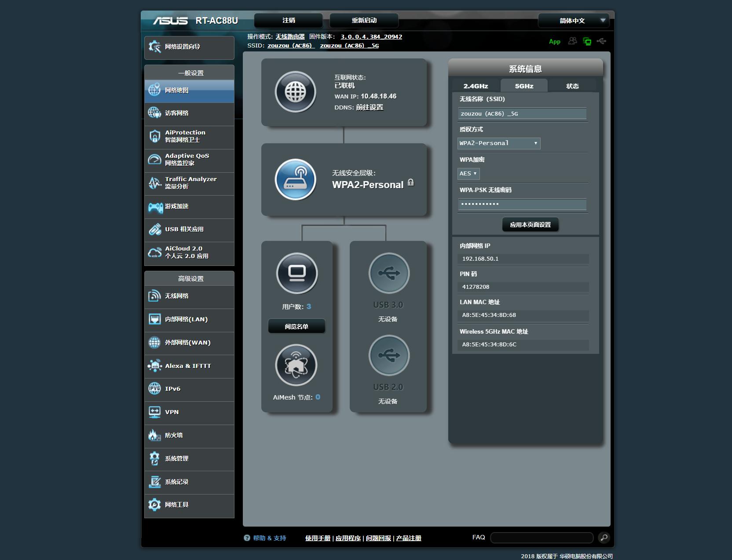The height and width of the screenshot is (560, 732).
Task: Click the FAQ search input field
Action: pos(542,538)
